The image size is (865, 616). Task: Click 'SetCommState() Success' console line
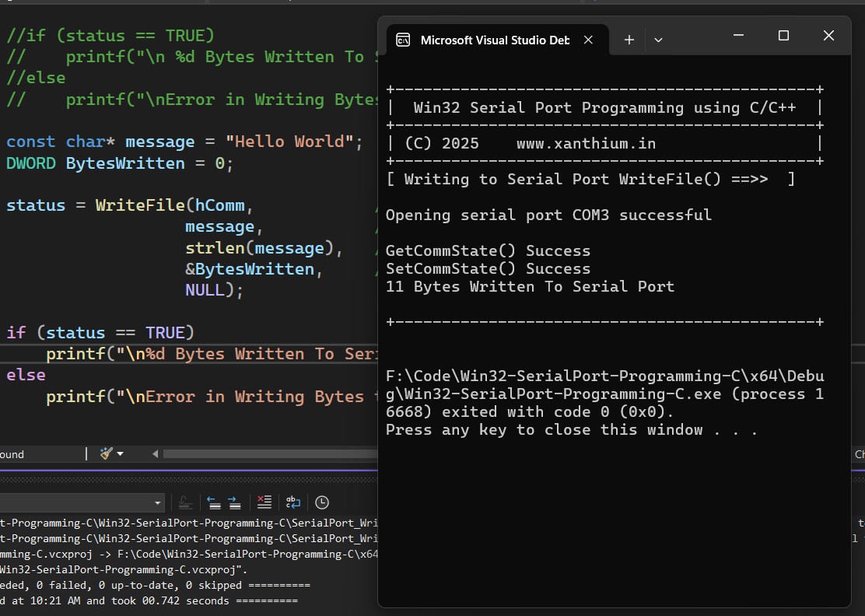[x=488, y=268]
